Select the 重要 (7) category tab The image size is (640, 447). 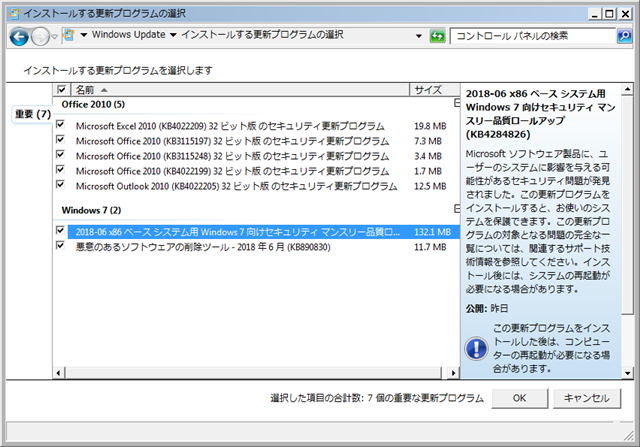click(33, 114)
